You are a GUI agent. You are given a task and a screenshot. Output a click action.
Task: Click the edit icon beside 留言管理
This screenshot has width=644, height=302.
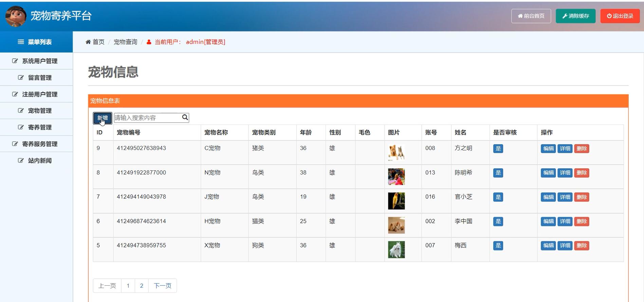pos(21,77)
